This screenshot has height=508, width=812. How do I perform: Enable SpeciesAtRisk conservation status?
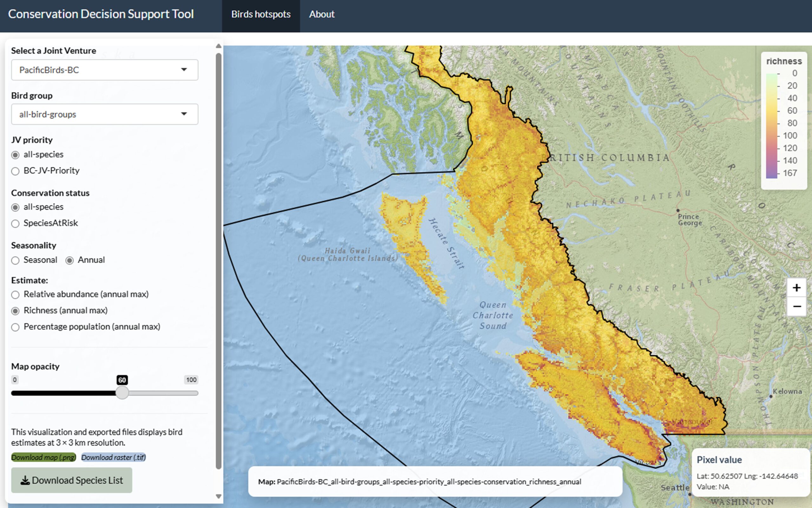click(15, 223)
